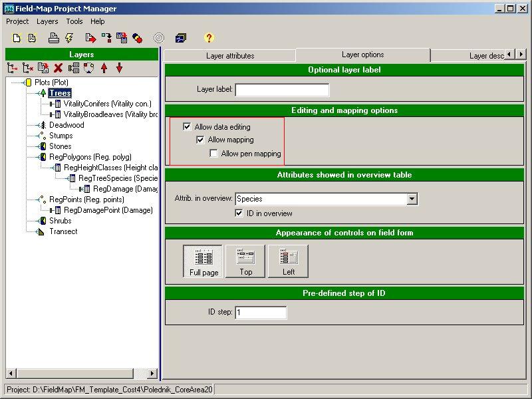Select the Top controls layout button

(x=245, y=261)
